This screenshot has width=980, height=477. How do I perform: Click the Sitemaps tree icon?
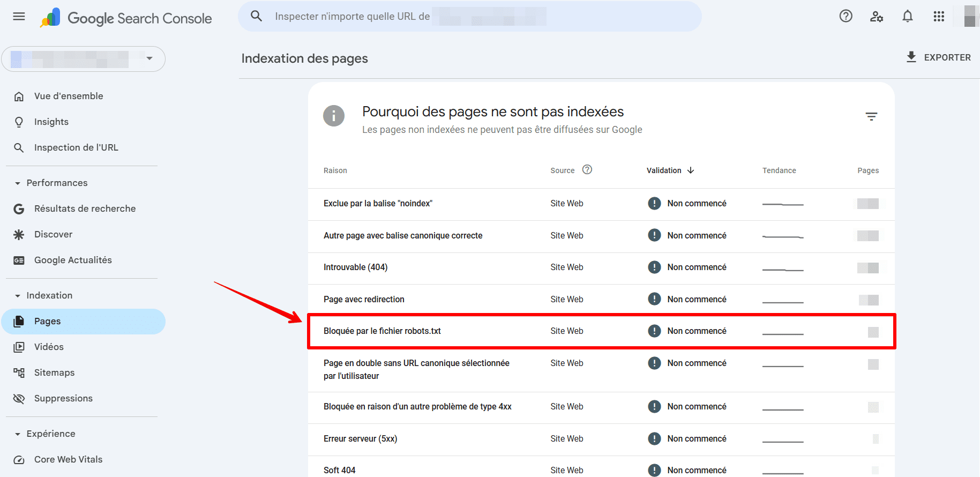(19, 373)
